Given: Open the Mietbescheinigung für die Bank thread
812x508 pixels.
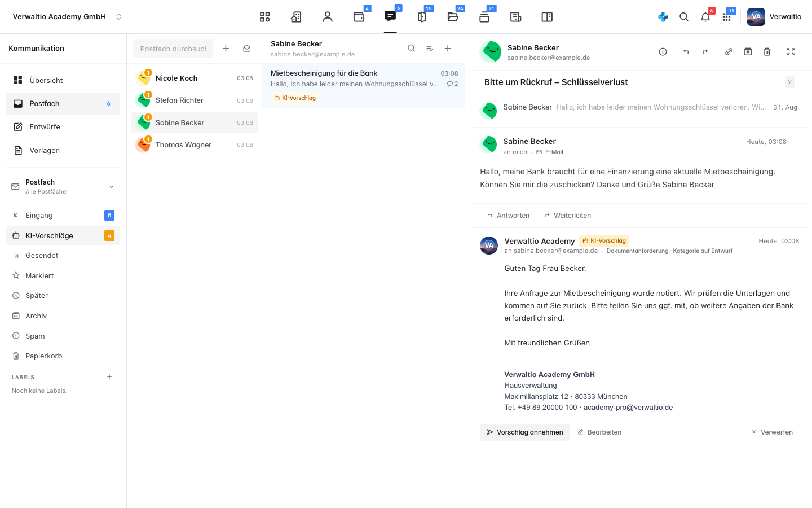Looking at the screenshot, I should [364, 86].
